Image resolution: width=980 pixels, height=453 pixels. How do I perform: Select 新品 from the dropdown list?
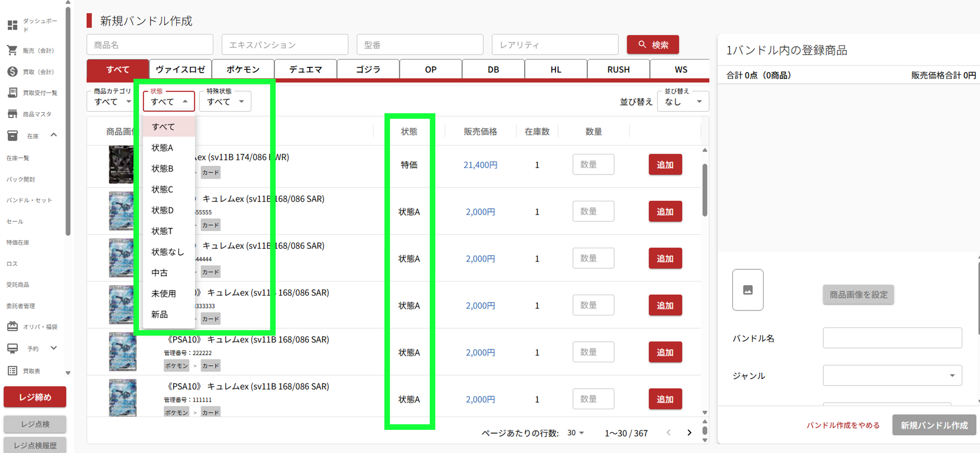[169, 315]
